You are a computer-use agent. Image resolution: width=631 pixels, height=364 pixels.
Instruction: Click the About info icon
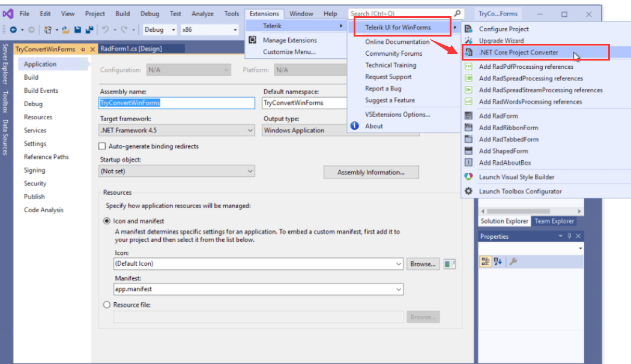point(355,126)
